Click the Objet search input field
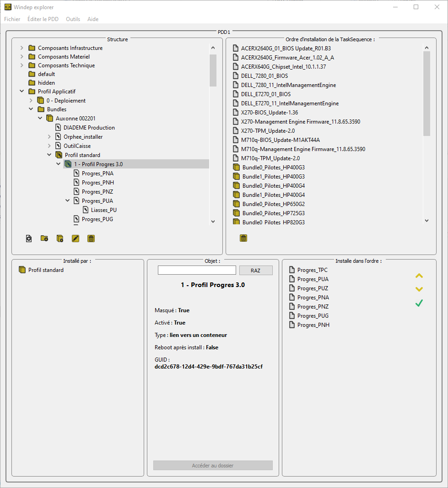Screen dimensions: 448x488 [x=197, y=270]
